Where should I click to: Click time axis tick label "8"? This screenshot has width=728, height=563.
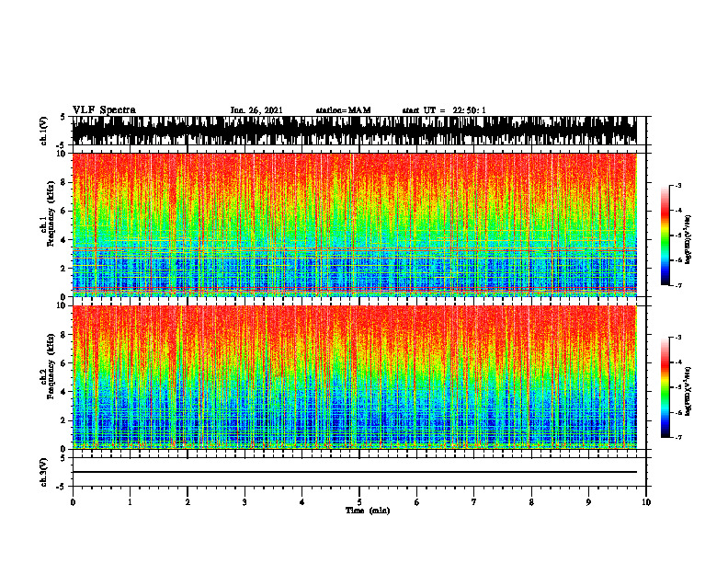pos(531,502)
